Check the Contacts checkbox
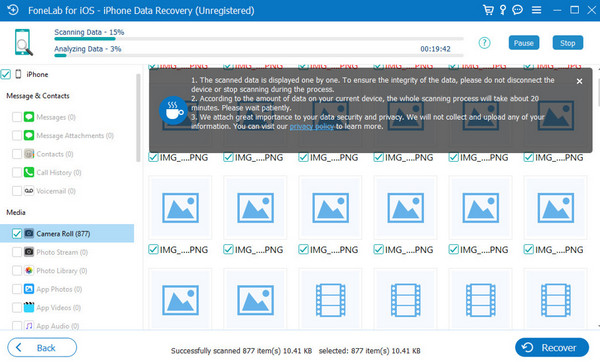The image size is (600, 362). pos(17,154)
